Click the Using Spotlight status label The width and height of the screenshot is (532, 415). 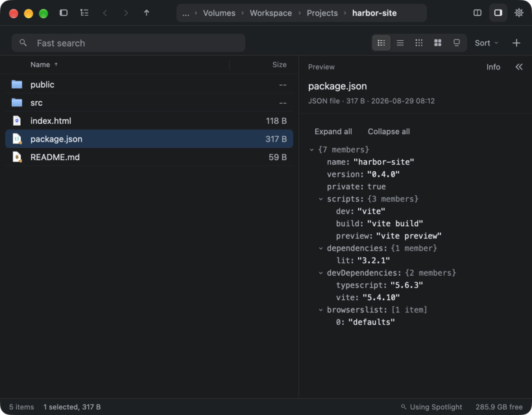tap(436, 407)
